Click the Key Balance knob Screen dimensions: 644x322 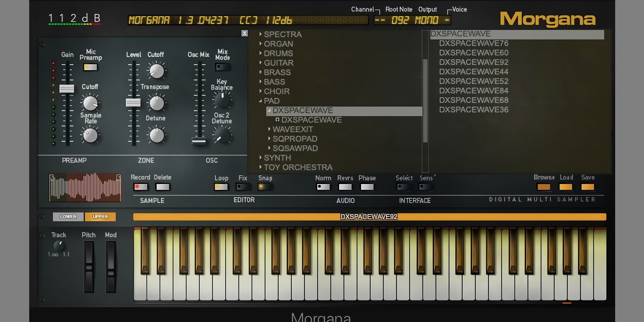coord(222,100)
